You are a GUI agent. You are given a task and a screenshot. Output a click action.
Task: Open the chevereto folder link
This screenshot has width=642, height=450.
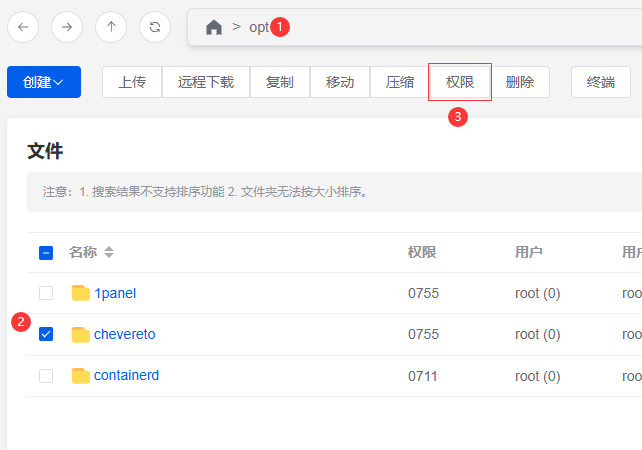click(124, 334)
